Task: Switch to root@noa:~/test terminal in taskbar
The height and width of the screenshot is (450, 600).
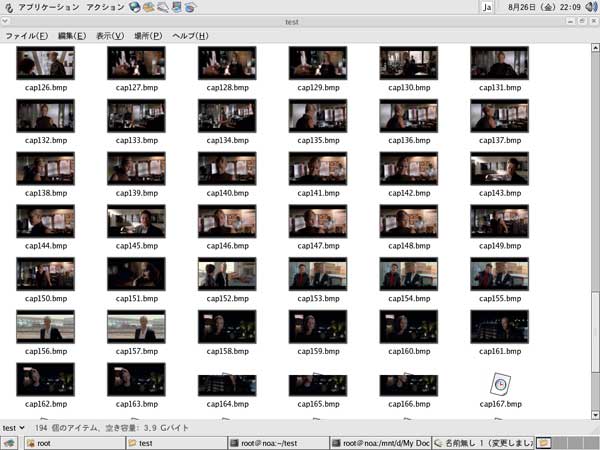Action: 278,443
